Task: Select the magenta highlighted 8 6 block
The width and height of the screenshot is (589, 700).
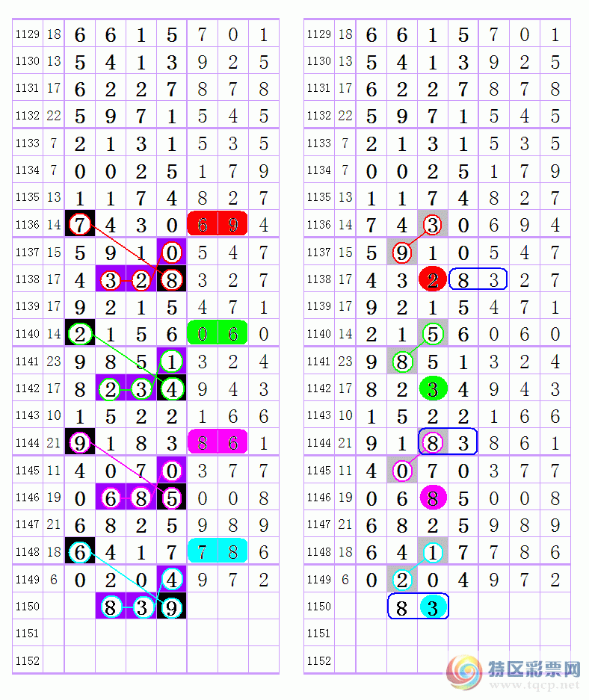Action: tap(218, 443)
